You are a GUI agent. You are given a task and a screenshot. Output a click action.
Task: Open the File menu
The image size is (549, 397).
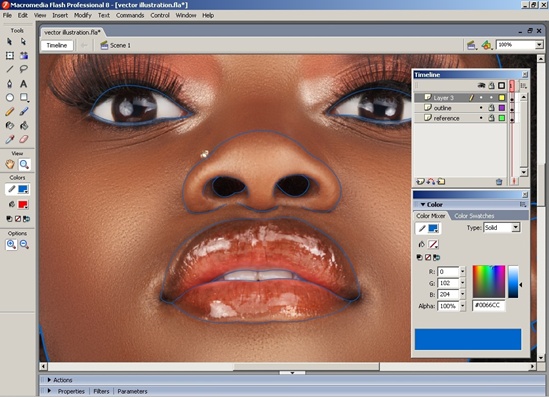7,15
